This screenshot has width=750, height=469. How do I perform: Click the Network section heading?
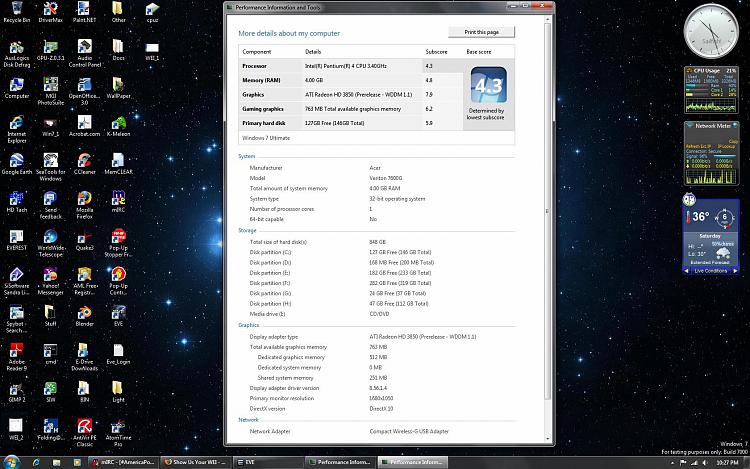(x=248, y=420)
